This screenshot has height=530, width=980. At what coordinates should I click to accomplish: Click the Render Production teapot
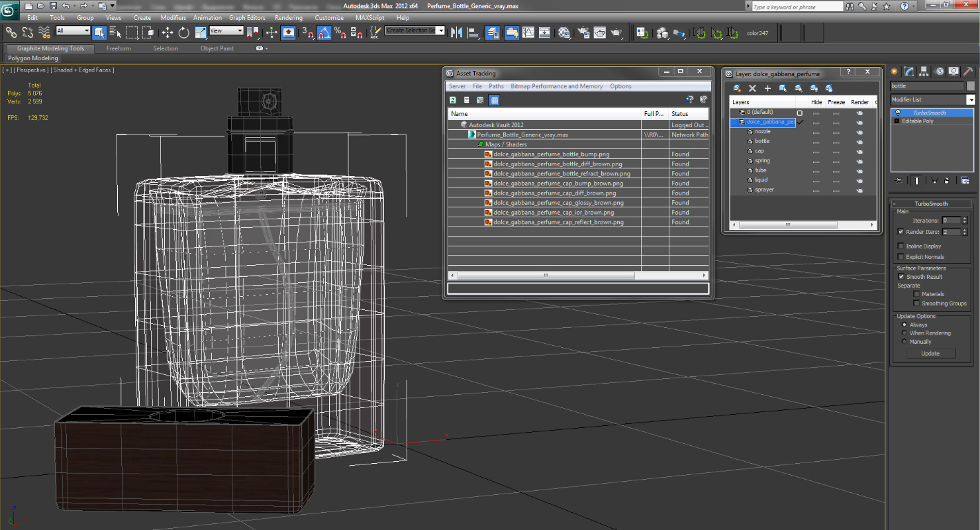point(616,32)
